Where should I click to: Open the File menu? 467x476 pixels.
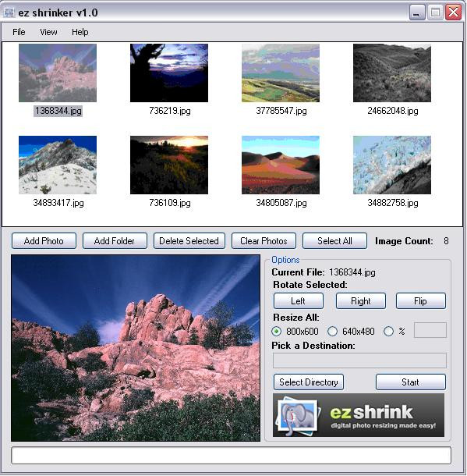pos(19,32)
